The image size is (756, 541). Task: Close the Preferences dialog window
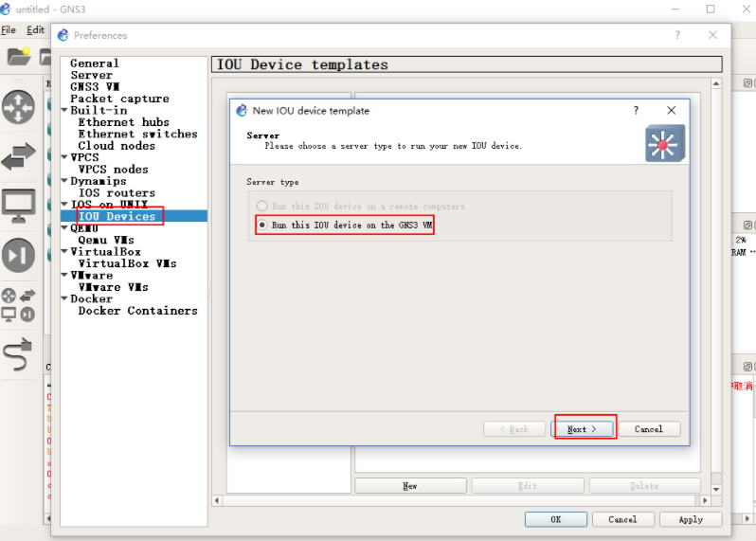point(713,35)
